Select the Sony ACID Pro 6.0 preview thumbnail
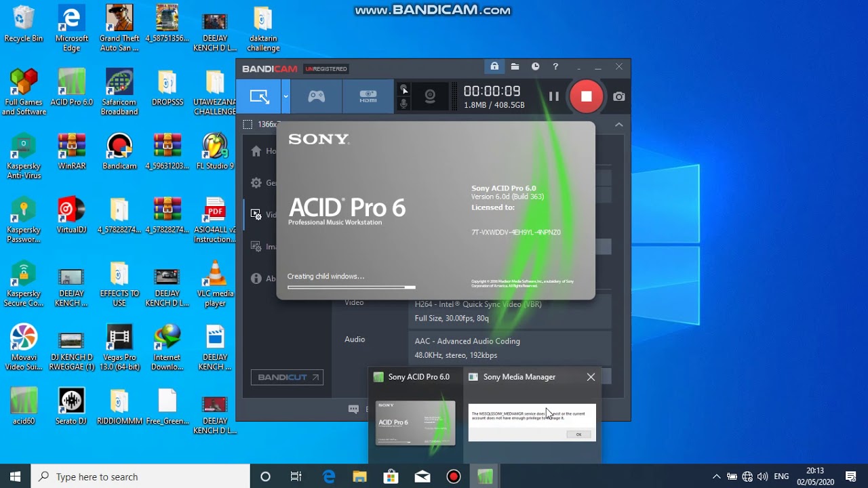 tap(415, 422)
